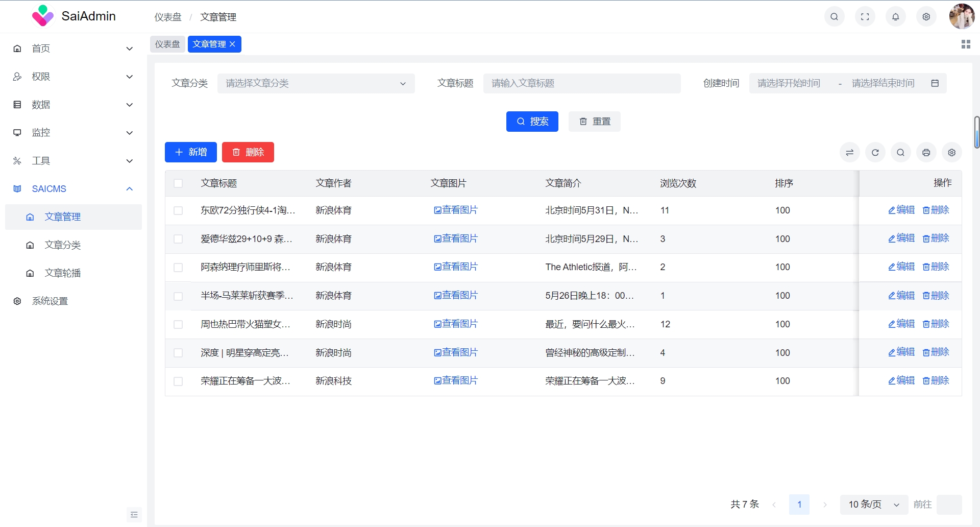Click the print icon above the table
The image size is (980, 527).
pos(926,152)
